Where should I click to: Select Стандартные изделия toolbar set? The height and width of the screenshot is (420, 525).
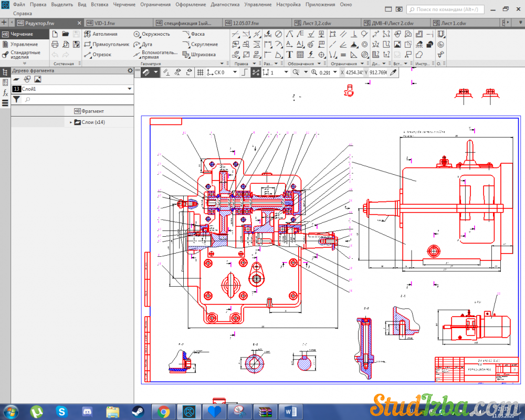[x=25, y=55]
